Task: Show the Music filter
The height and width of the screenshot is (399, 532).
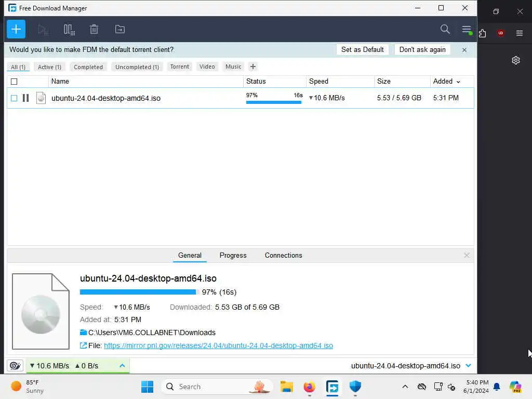Action: (233, 66)
